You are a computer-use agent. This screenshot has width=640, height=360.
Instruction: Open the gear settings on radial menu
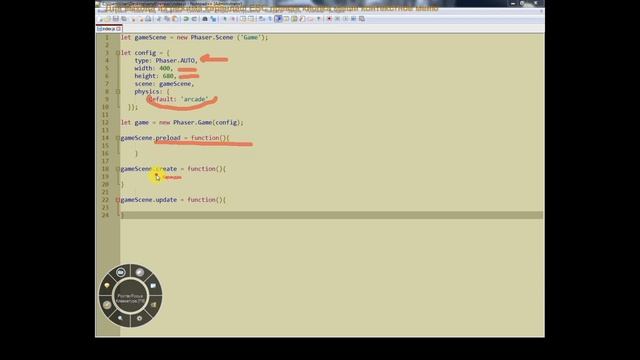(x=140, y=318)
